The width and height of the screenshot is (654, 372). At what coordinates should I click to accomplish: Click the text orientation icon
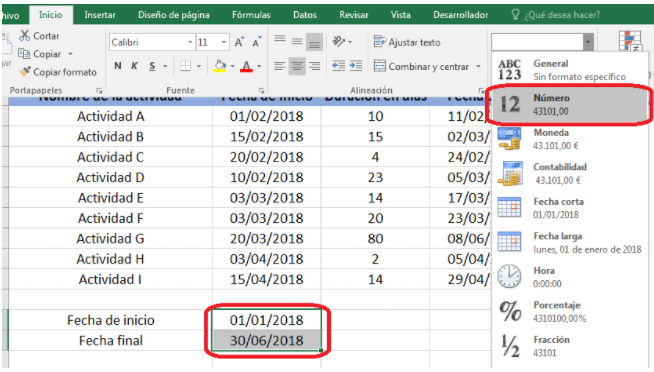point(339,41)
